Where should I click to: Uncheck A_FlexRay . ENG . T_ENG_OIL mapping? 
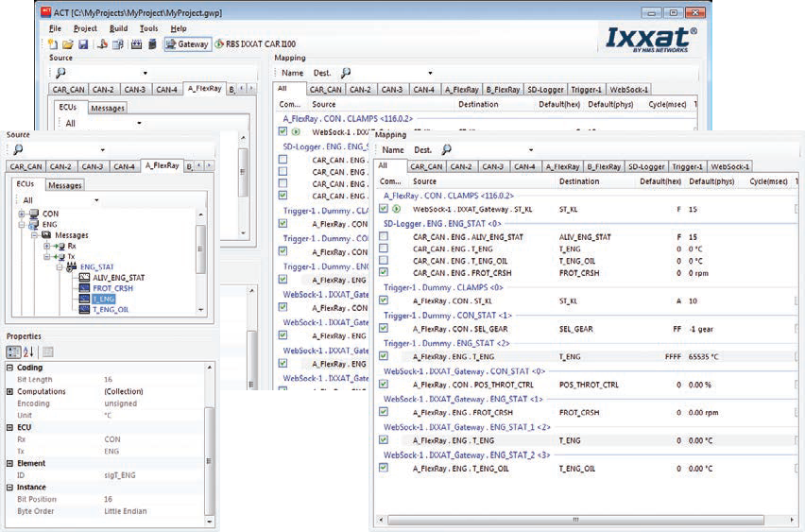(384, 468)
